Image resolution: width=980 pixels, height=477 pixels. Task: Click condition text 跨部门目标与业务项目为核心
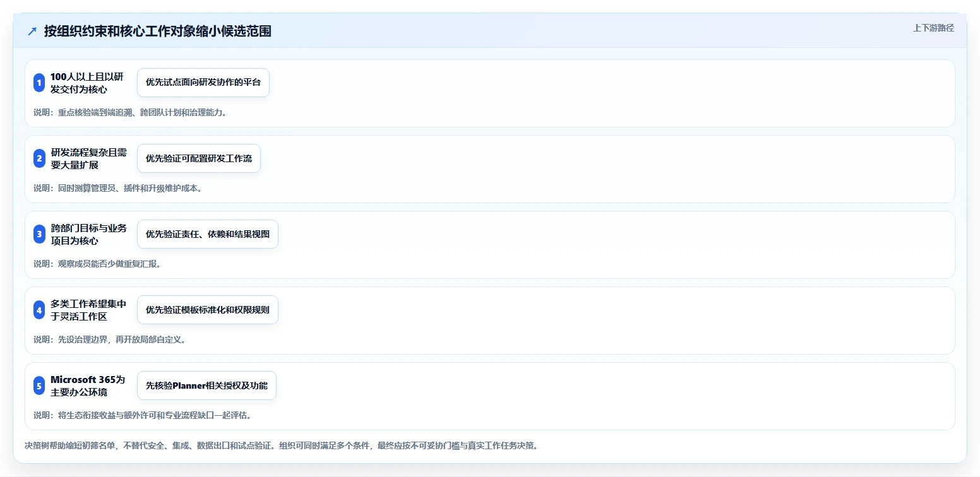point(88,234)
